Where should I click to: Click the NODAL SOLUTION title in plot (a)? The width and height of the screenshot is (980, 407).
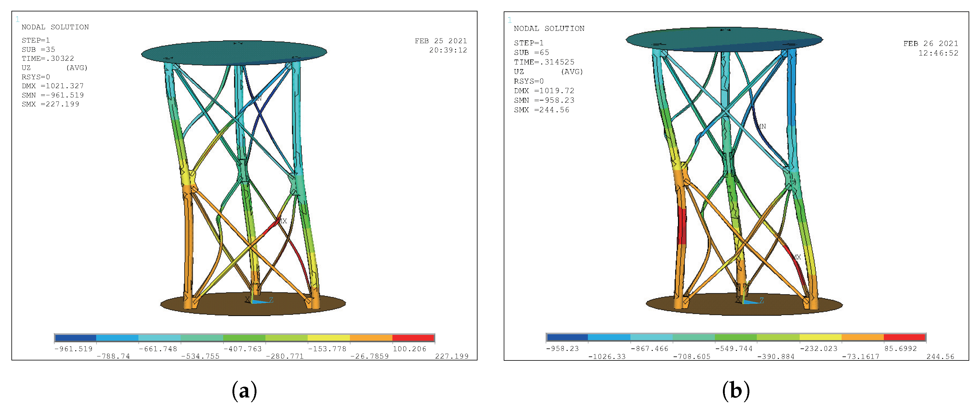[55, 27]
